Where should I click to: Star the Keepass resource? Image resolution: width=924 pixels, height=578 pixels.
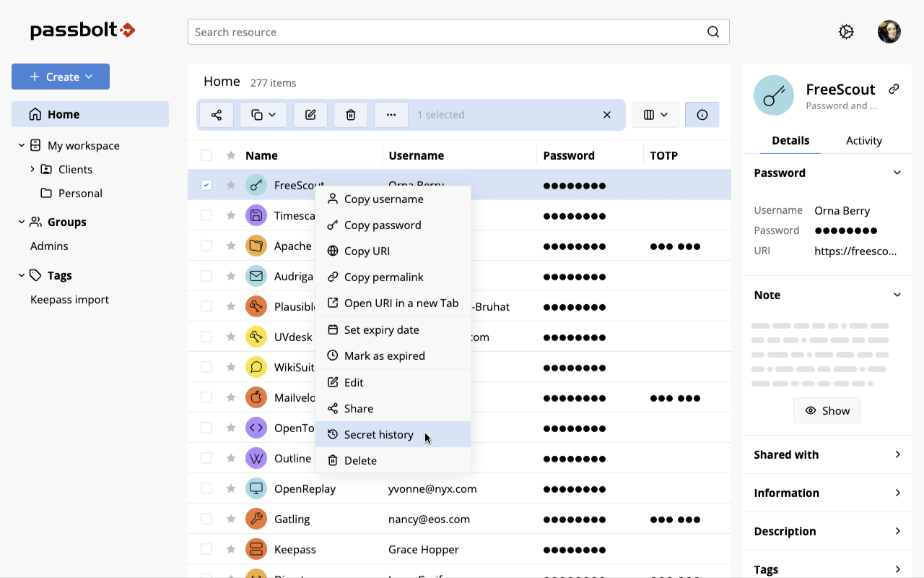231,549
